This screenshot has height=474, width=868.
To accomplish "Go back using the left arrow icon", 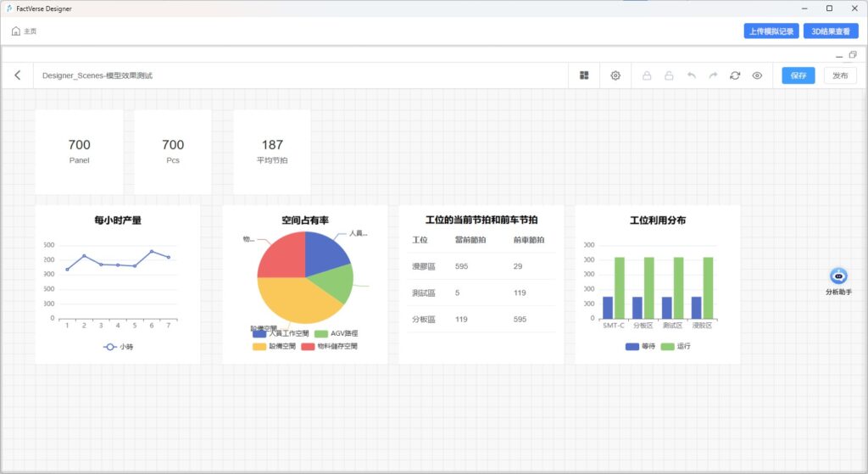I will (x=18, y=75).
